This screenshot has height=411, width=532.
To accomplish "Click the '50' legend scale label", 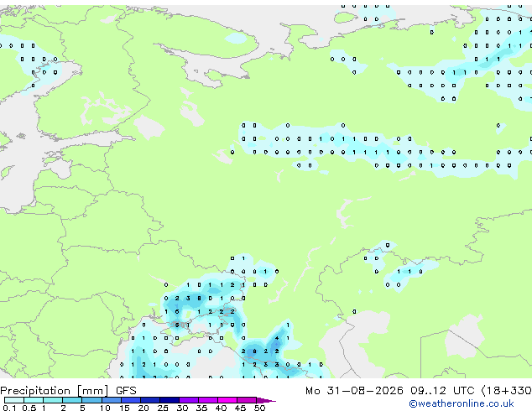I will tap(259, 408).
